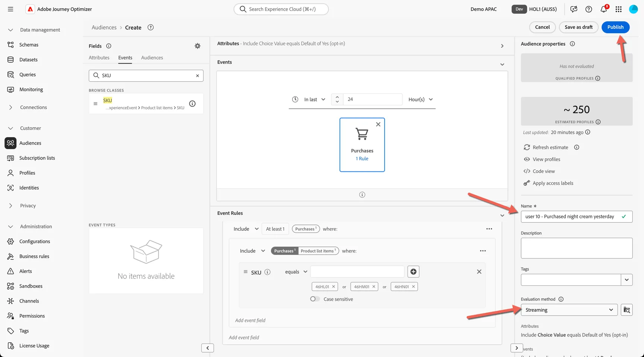
Task: Open the hamburger navigation menu
Action: point(10,9)
